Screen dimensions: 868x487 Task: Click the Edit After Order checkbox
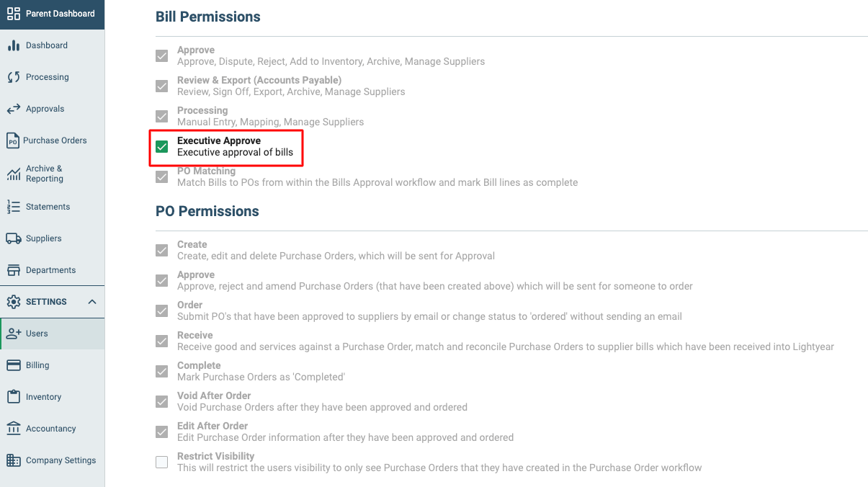[x=162, y=432]
